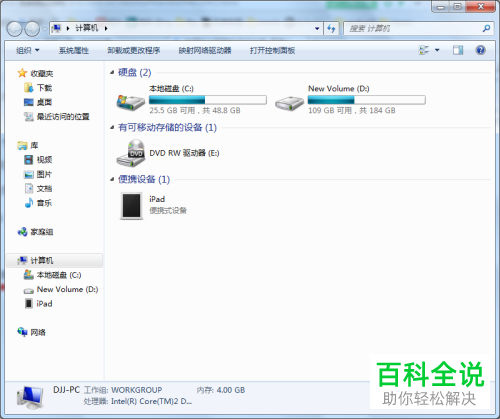Image resolution: width=500 pixels, height=419 pixels.
Task: Click the 内存: 4.00 GB entry
Action: [x=221, y=390]
